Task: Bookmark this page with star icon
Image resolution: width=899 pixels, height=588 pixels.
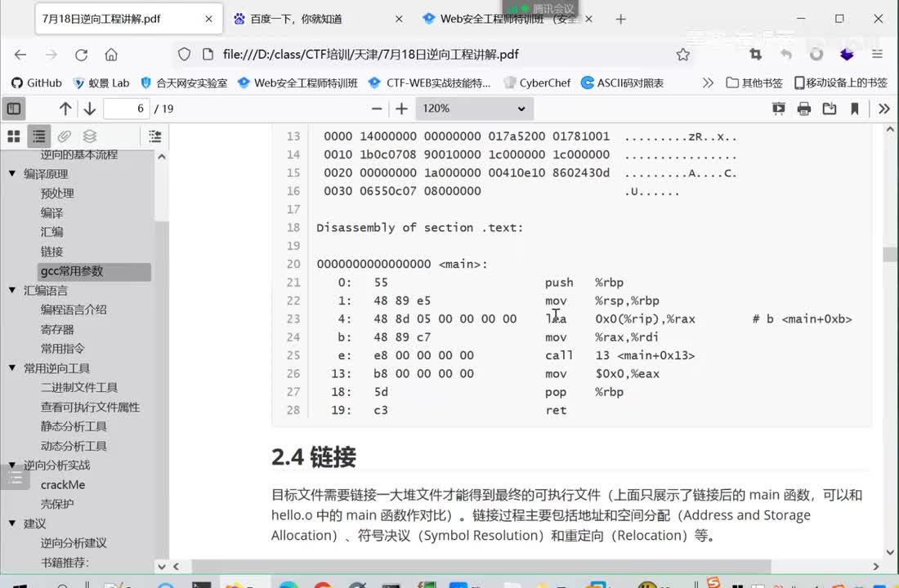Action: pos(682,55)
